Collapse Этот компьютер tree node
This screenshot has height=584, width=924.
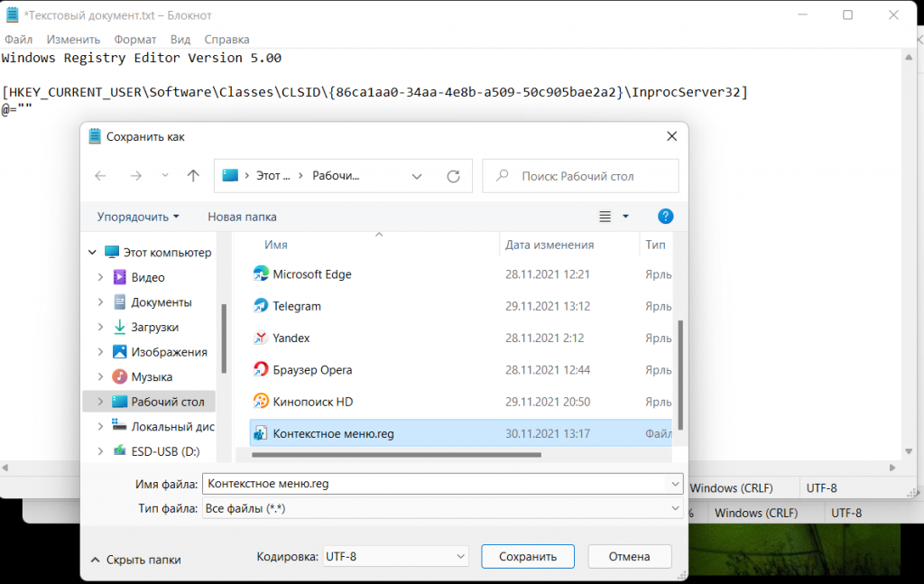coord(93,252)
